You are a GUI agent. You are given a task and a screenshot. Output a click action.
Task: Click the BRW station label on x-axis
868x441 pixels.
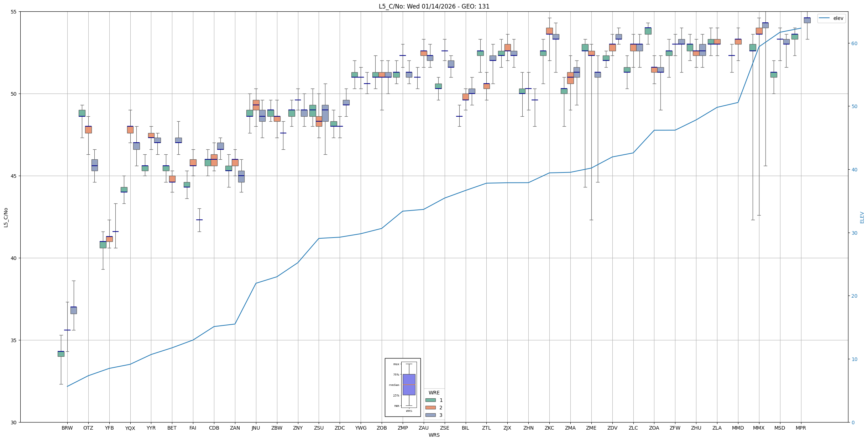pyautogui.click(x=67, y=428)
